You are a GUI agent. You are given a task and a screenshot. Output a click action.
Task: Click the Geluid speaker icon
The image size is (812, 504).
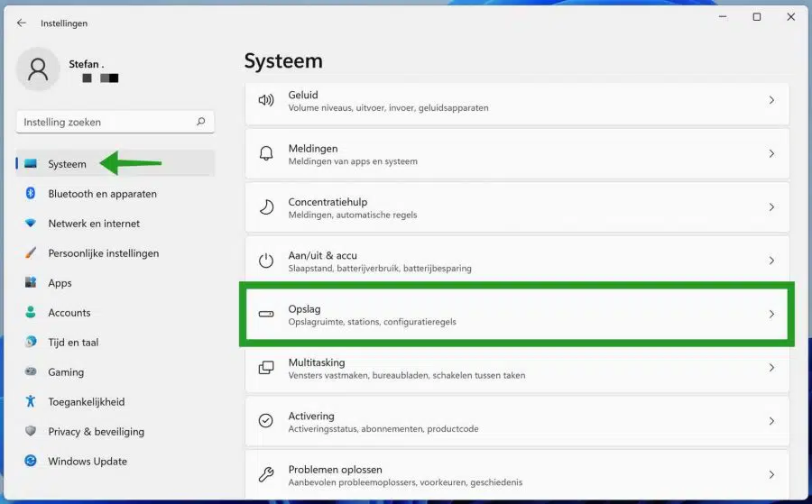(266, 100)
